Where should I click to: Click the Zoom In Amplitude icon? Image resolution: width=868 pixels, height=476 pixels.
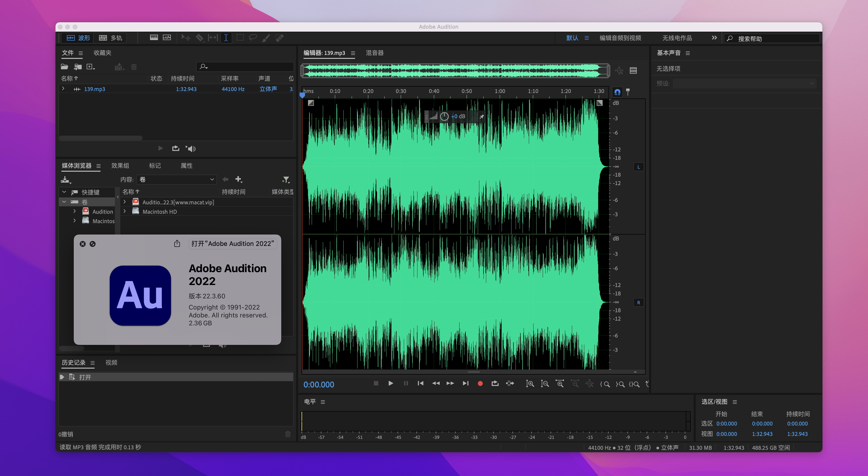click(530, 384)
